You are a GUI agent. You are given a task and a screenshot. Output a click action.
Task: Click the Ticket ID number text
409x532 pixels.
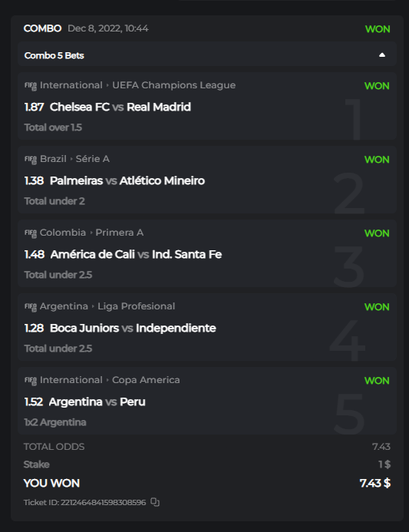click(103, 502)
